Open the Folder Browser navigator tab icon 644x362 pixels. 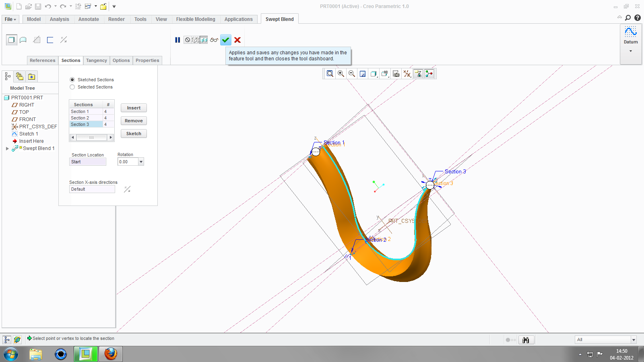(x=20, y=76)
